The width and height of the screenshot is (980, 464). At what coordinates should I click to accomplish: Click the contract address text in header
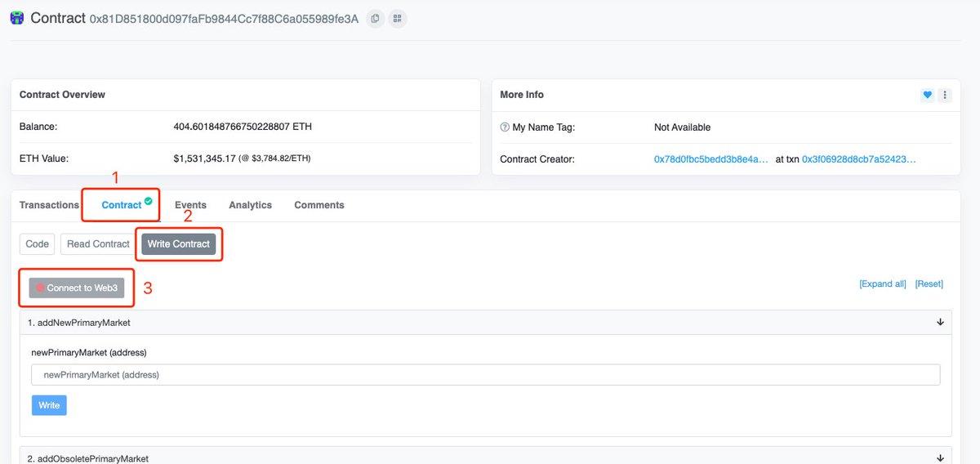point(224,19)
